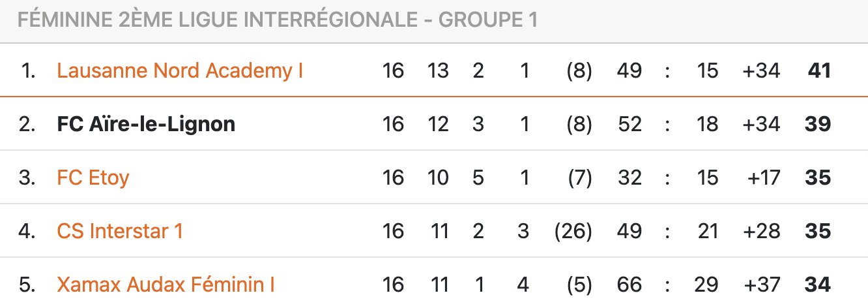Click CS Interstar's (26) fair-play value
The height and width of the screenshot is (308, 868).
[x=573, y=231]
